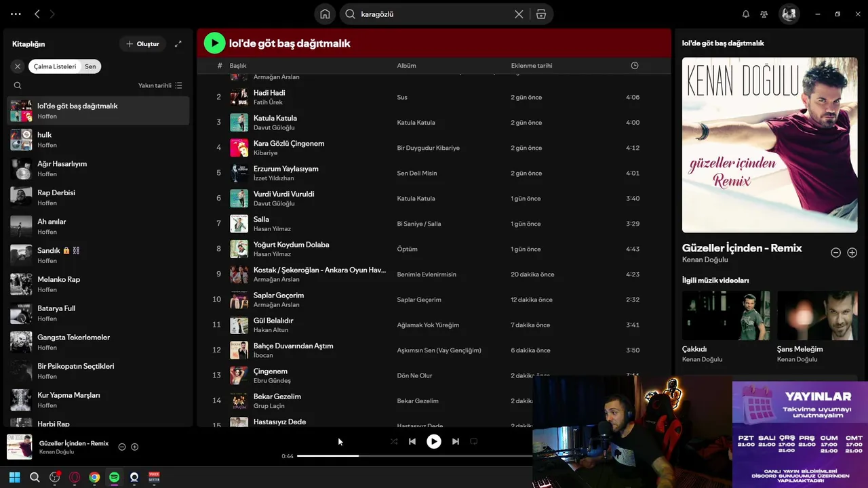Sort by Eklenme tarihi column header
Screen dimensions: 868x488
tap(531, 66)
